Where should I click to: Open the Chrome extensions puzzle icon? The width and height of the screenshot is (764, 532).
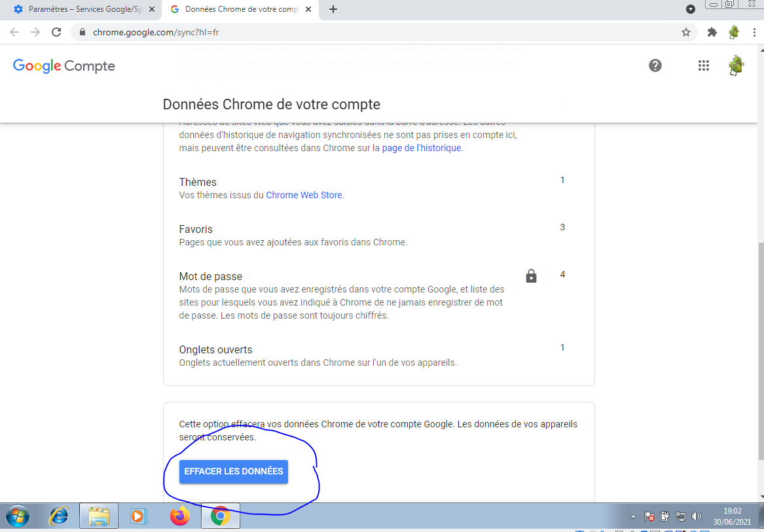[x=712, y=32]
